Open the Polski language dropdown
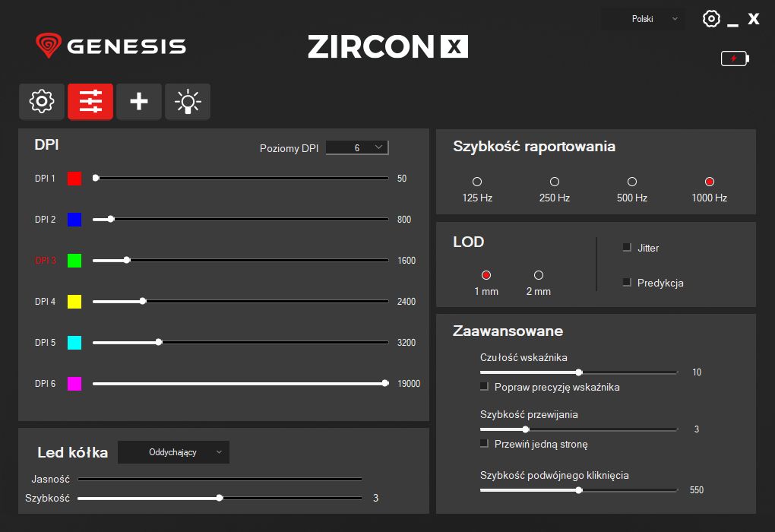 pyautogui.click(x=643, y=19)
